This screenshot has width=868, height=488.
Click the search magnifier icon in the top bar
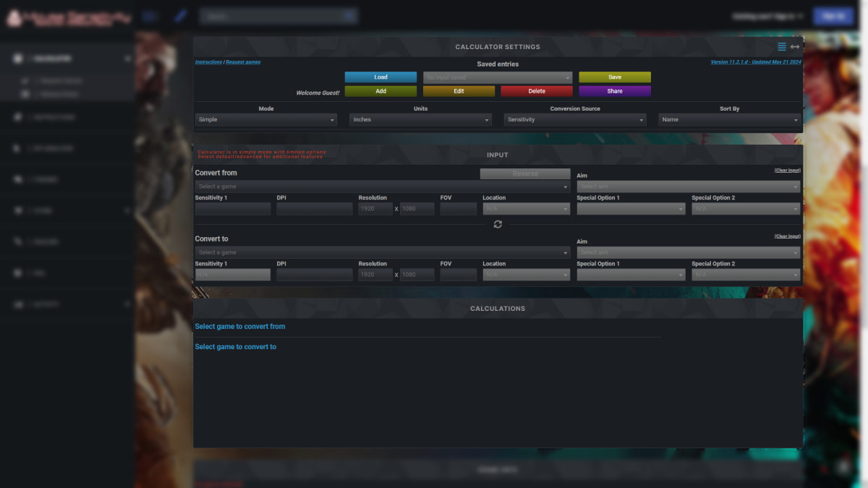click(348, 15)
